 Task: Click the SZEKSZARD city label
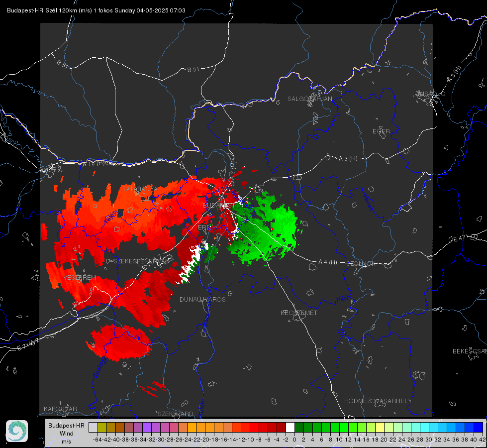176,414
